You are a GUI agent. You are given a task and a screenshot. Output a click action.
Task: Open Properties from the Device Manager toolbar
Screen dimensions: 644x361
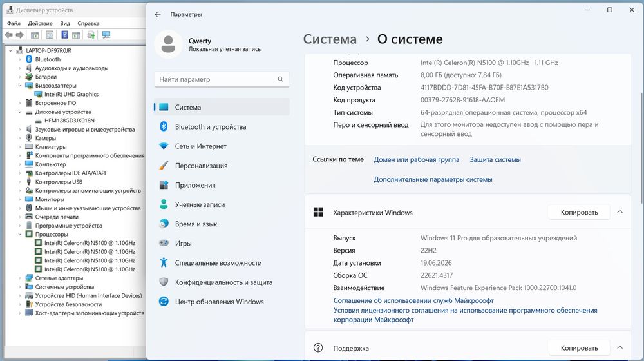[x=50, y=35]
